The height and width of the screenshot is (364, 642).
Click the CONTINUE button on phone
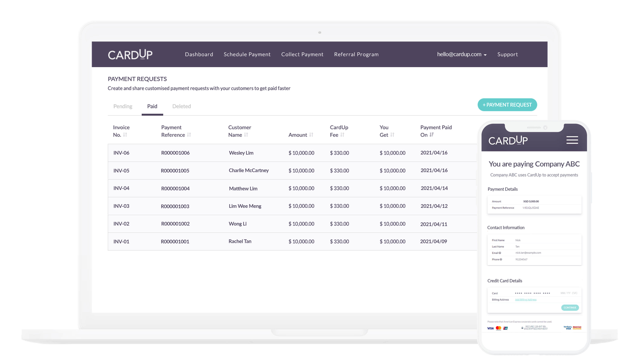pyautogui.click(x=570, y=307)
